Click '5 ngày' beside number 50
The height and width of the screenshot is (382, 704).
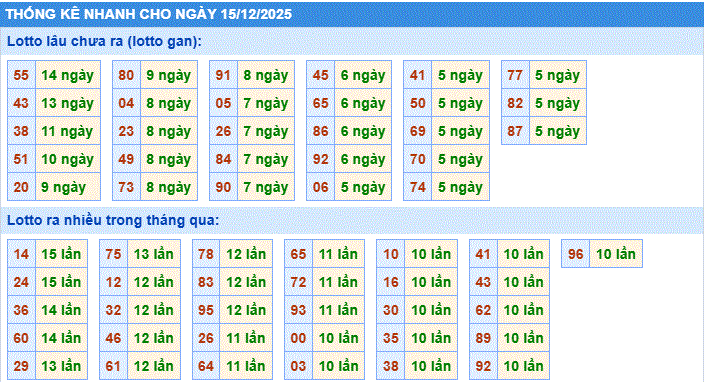(x=460, y=103)
